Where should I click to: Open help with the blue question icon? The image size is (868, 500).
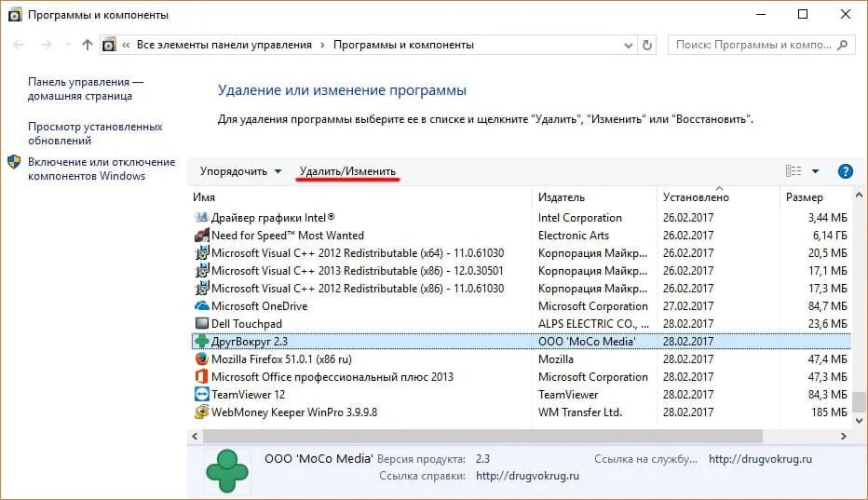(846, 171)
